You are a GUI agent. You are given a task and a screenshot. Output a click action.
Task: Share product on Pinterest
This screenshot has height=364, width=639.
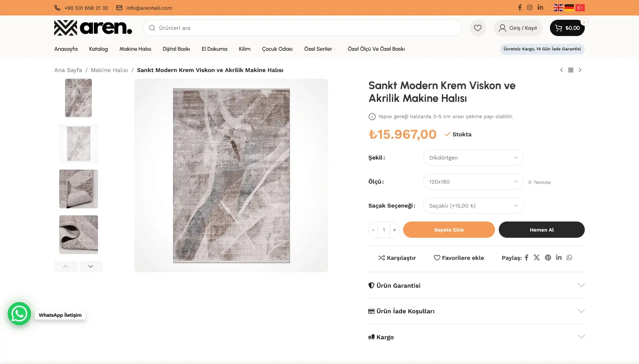(x=548, y=258)
